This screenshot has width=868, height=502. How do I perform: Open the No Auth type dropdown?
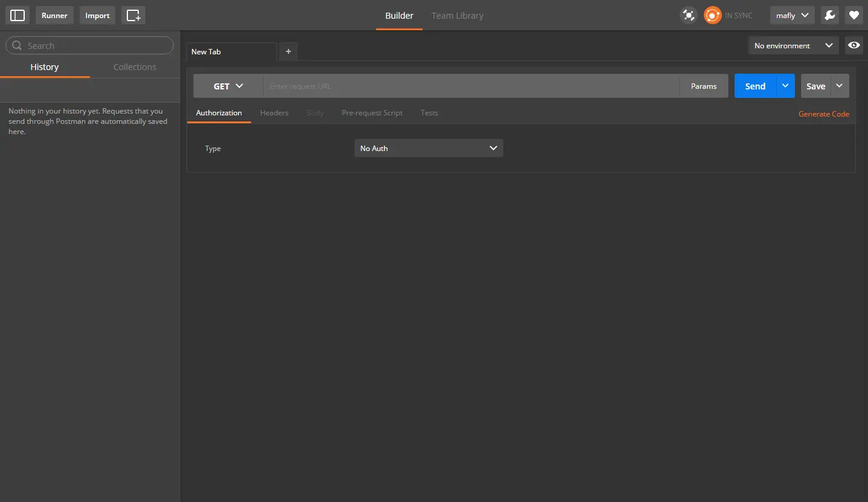coord(429,148)
